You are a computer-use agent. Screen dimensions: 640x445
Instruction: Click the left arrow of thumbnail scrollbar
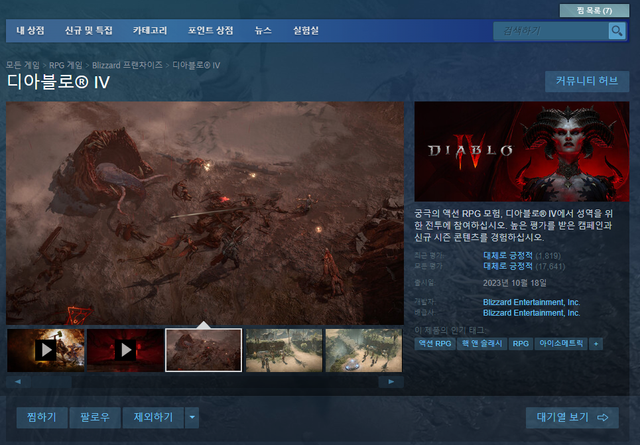15,381
